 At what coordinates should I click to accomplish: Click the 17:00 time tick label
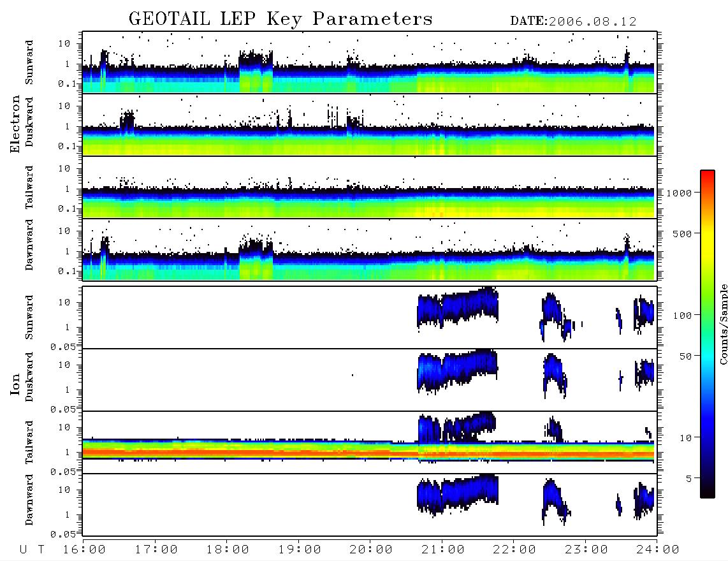156,550
